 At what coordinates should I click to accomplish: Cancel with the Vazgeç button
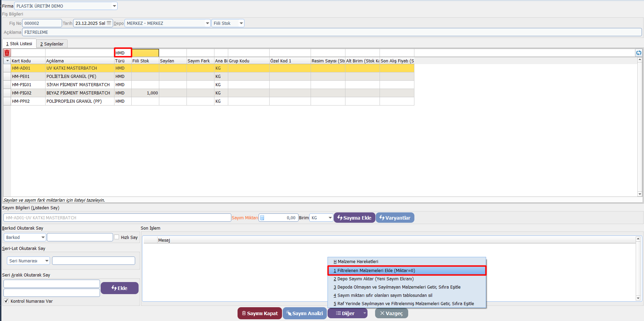pyautogui.click(x=391, y=313)
